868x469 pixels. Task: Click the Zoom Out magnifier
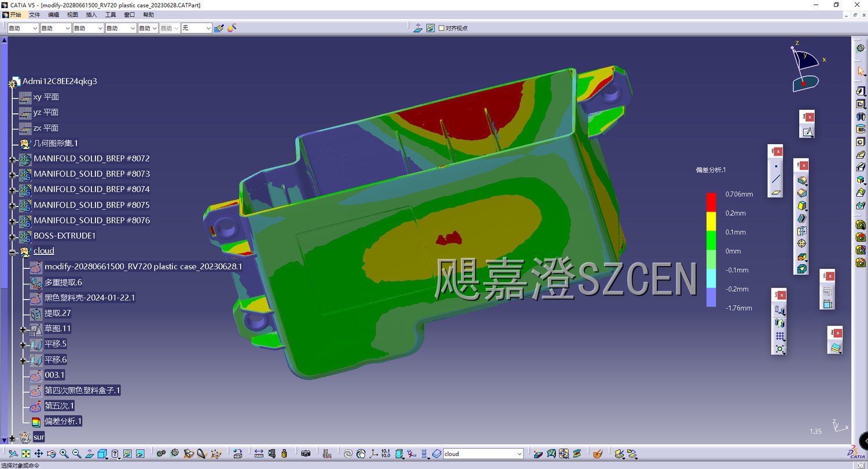pos(76,454)
